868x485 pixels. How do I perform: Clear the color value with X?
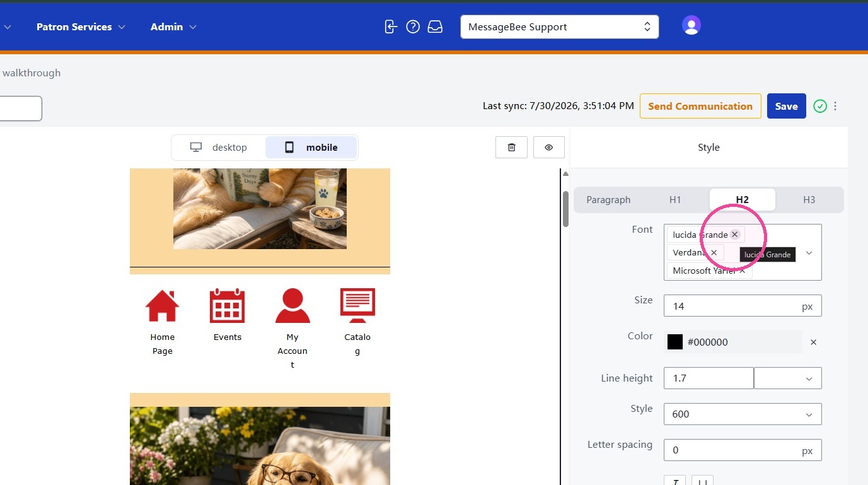(x=813, y=342)
